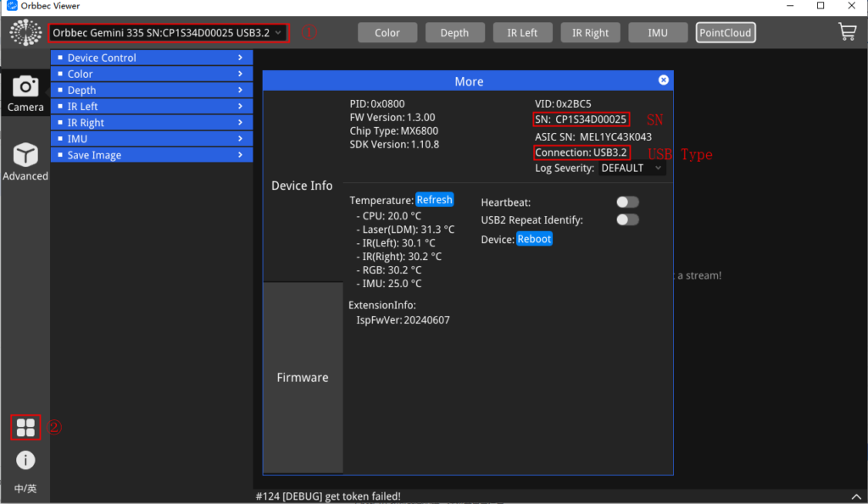Close the More dialog

663,80
